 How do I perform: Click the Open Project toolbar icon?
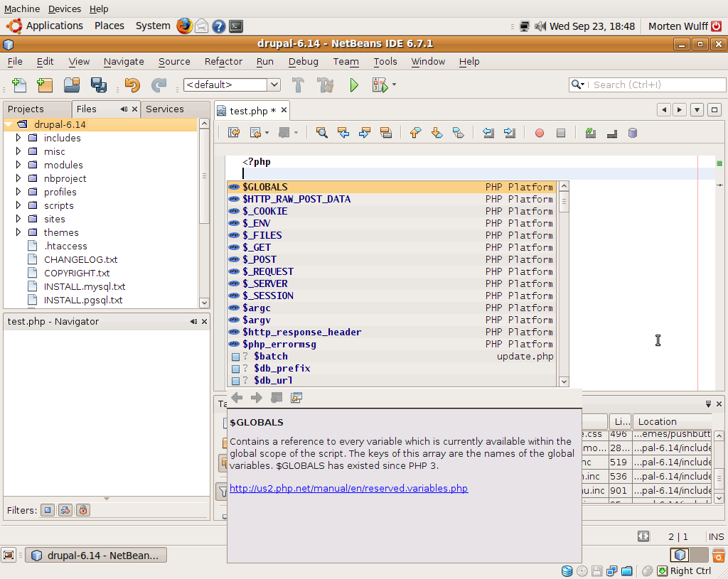[72, 85]
